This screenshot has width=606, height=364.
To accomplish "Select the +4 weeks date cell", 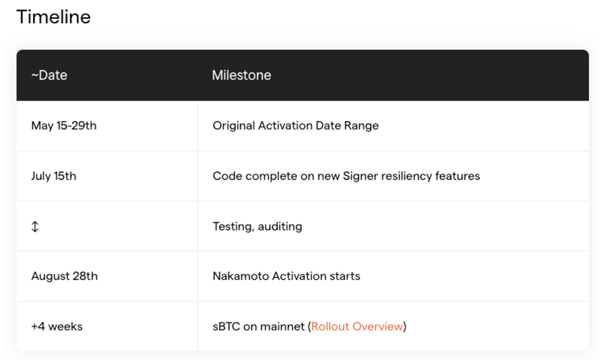I will [x=57, y=327].
